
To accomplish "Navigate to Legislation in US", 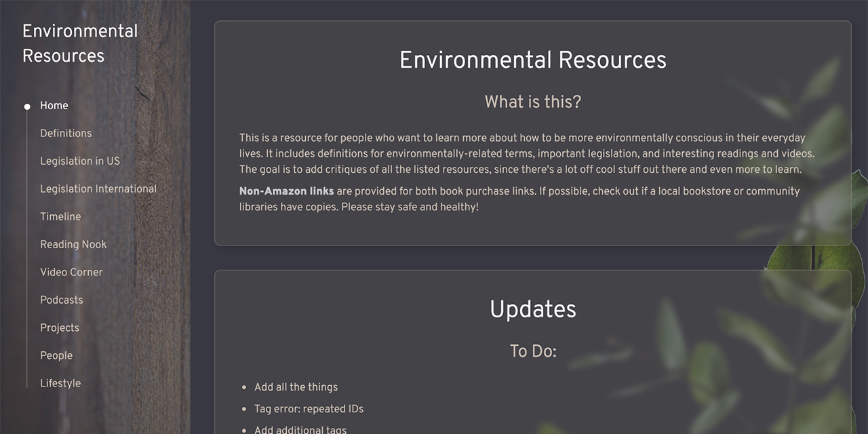I will (80, 161).
